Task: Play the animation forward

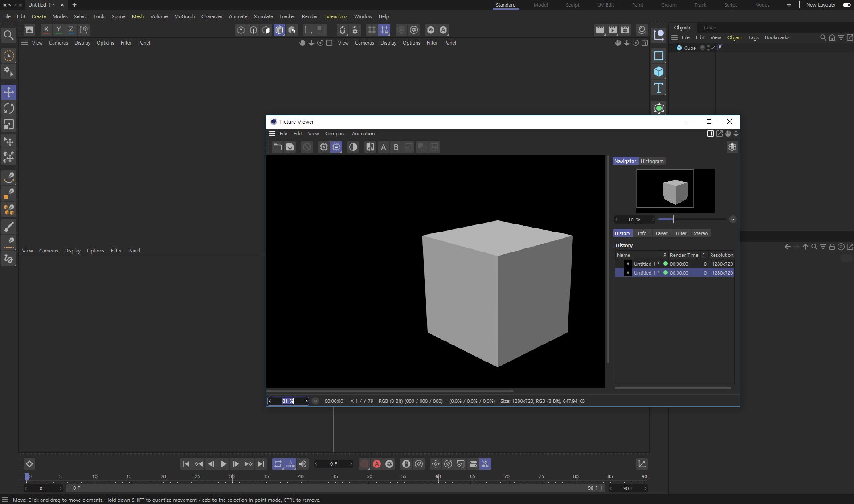Action: pyautogui.click(x=223, y=464)
